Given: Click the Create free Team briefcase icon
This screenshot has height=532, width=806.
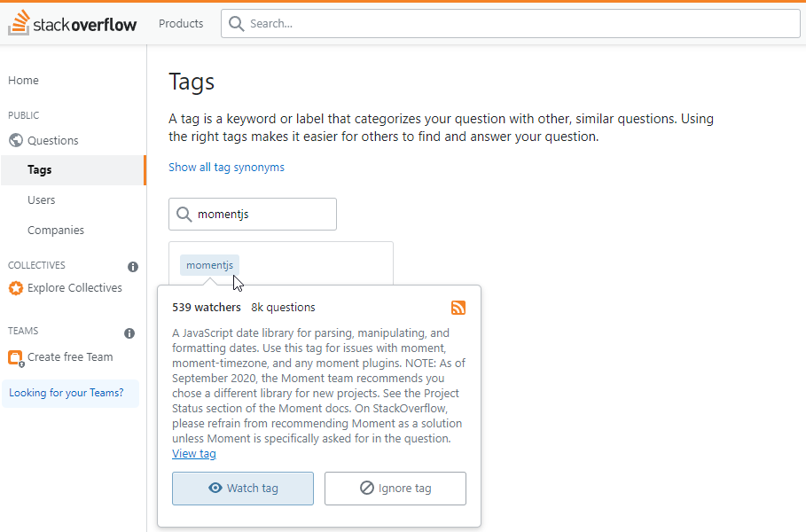Looking at the screenshot, I should [15, 356].
